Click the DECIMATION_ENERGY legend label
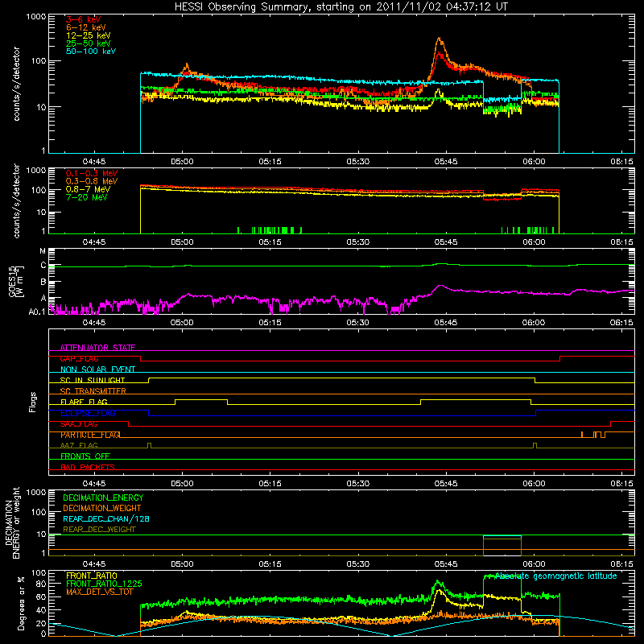 click(103, 497)
